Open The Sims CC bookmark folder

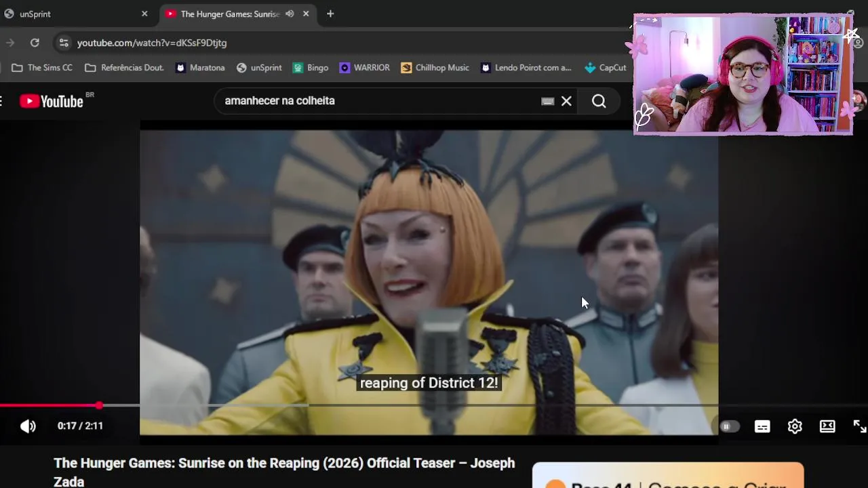click(x=42, y=68)
